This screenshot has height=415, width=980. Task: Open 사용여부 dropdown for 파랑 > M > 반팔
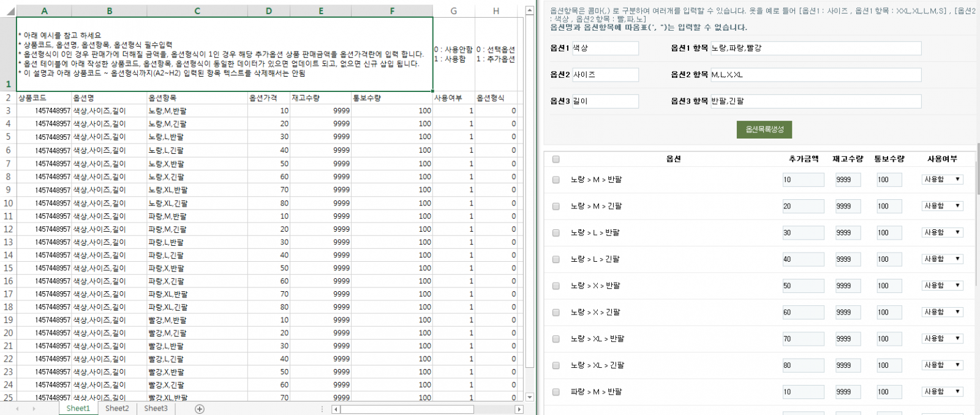click(942, 392)
